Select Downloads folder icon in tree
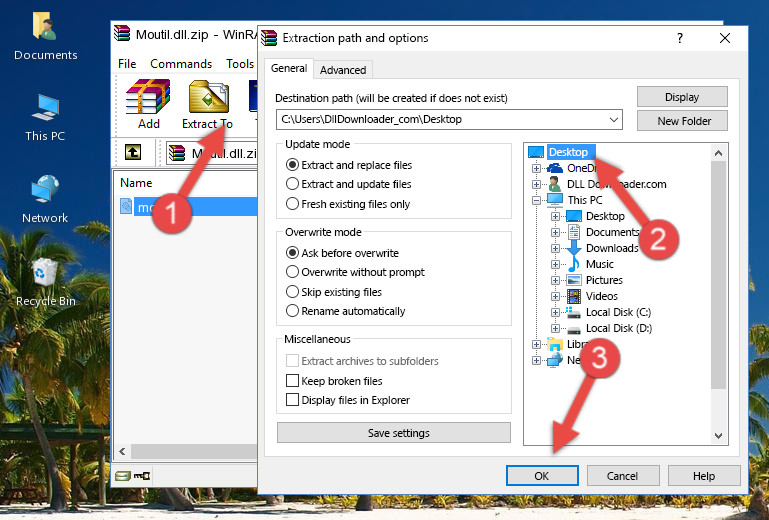Image resolution: width=769 pixels, height=520 pixels. 574,248
